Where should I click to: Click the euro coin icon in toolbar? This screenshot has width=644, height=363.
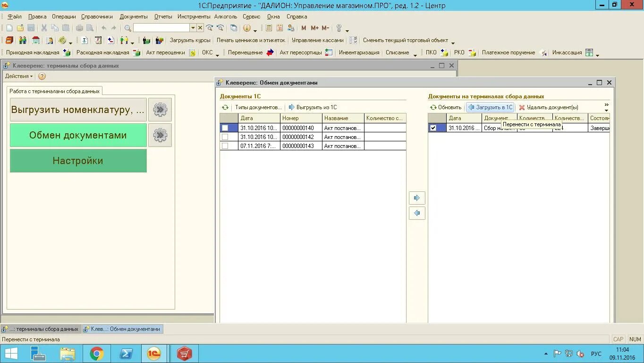coord(62,40)
